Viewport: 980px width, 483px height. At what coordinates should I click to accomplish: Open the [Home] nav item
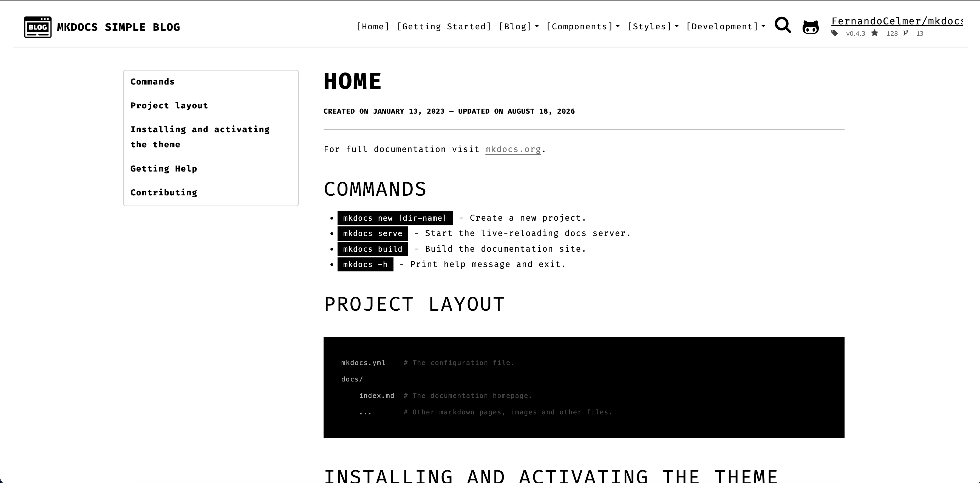(373, 27)
